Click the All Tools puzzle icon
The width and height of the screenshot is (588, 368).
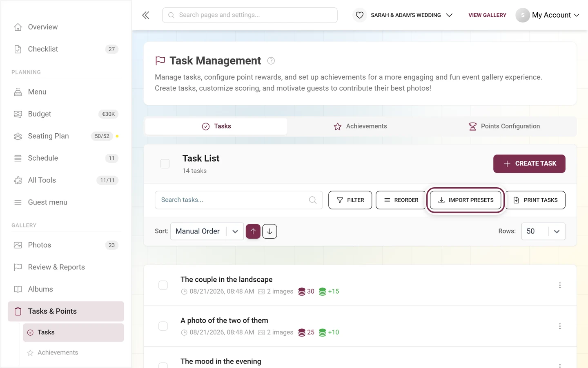pos(18,180)
